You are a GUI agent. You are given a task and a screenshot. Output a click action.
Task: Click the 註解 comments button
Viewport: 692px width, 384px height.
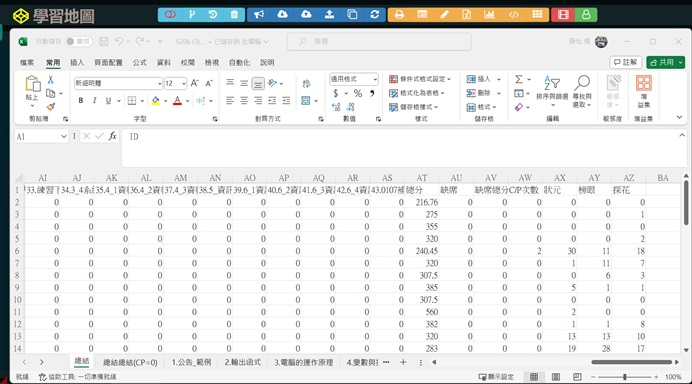[625, 62]
